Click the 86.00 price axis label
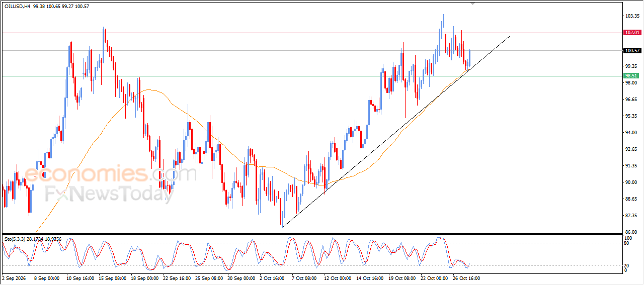 pos(632,232)
